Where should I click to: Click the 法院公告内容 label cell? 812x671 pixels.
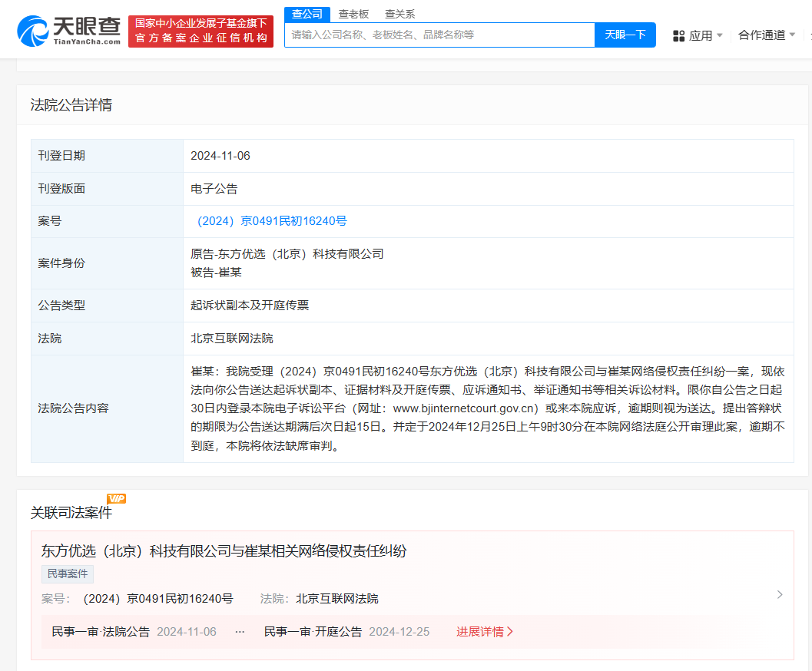(x=108, y=408)
